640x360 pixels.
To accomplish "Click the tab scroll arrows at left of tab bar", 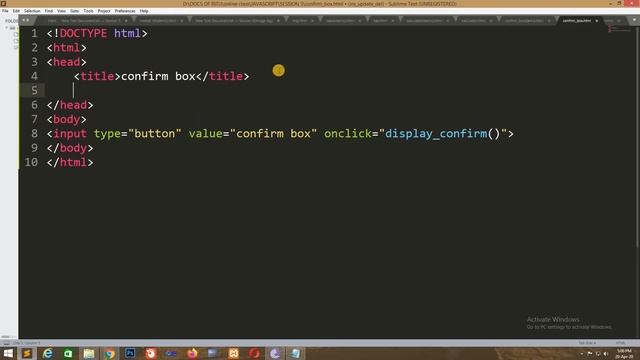I will [26, 20].
